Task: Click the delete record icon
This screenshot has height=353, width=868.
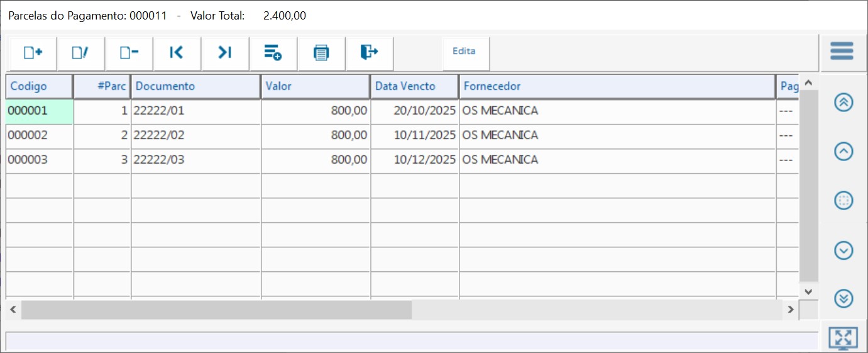Action: click(x=129, y=53)
